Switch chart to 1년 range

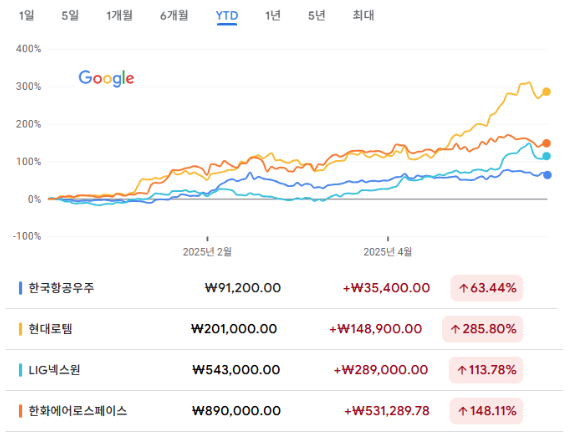[x=273, y=15]
